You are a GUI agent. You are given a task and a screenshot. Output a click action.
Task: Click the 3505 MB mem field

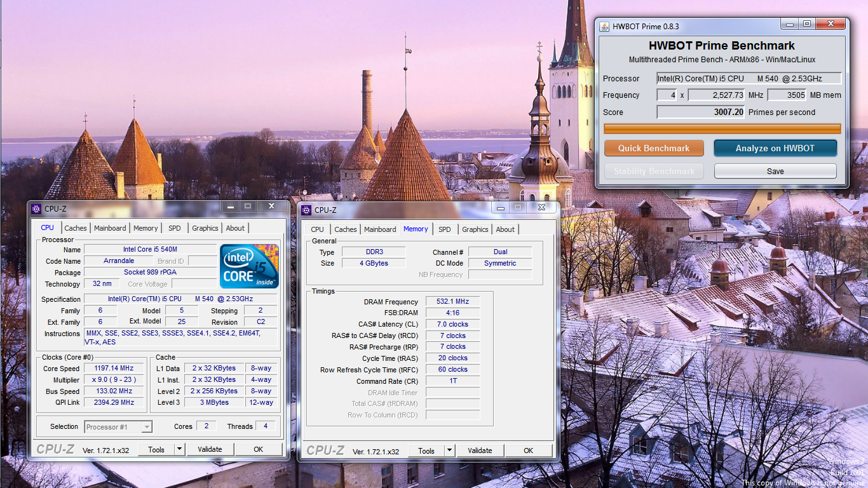click(x=787, y=95)
